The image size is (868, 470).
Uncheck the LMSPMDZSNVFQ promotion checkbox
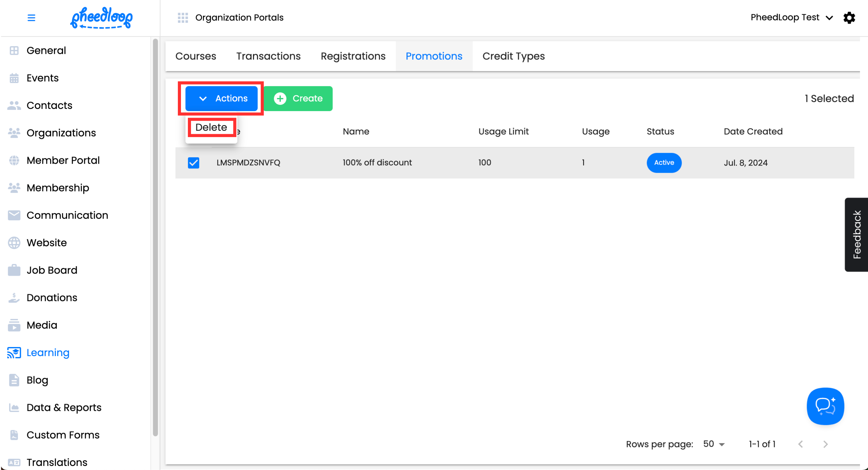pyautogui.click(x=194, y=163)
